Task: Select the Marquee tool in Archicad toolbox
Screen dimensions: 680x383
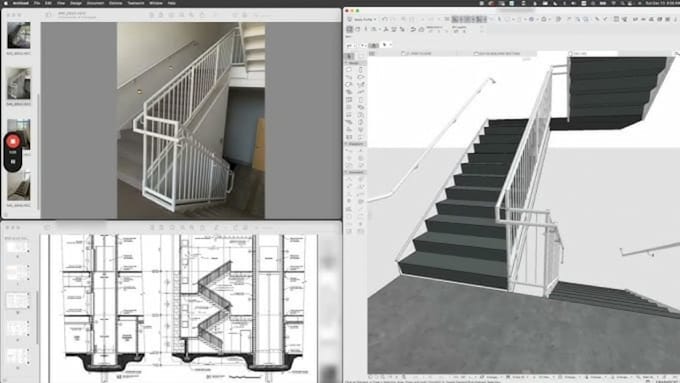Action: tap(361, 56)
